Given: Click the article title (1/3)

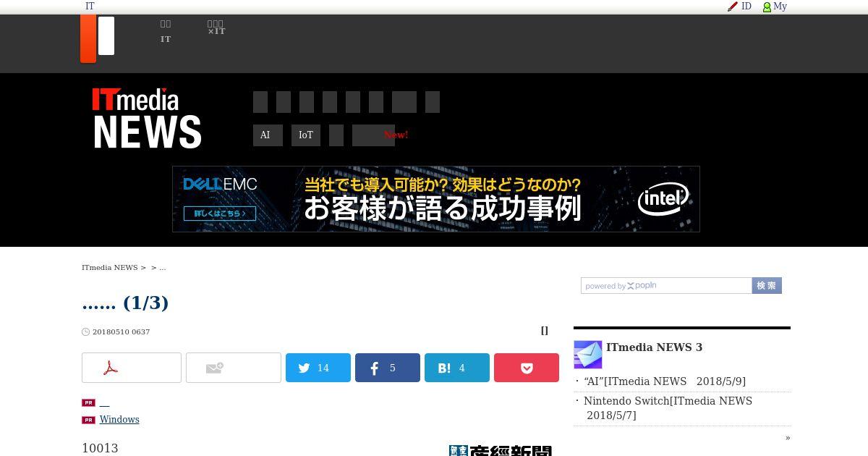Looking at the screenshot, I should pos(125,303).
